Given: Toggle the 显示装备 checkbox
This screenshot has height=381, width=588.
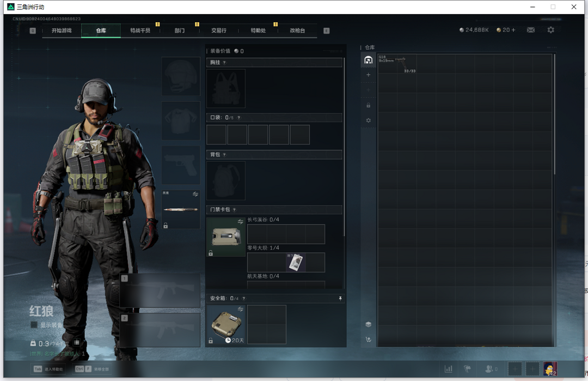Looking at the screenshot, I should pos(34,325).
